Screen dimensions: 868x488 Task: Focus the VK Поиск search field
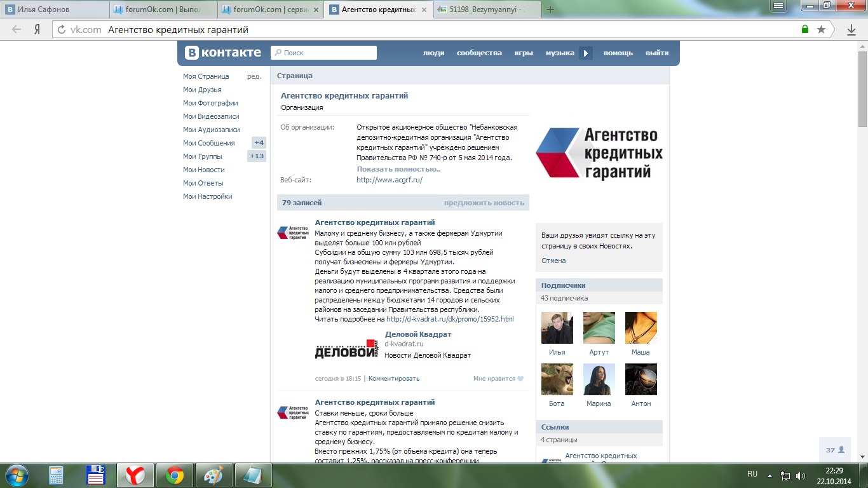tap(324, 53)
